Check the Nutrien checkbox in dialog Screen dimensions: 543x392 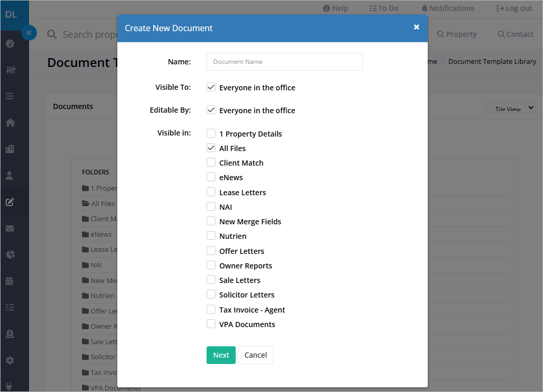211,236
